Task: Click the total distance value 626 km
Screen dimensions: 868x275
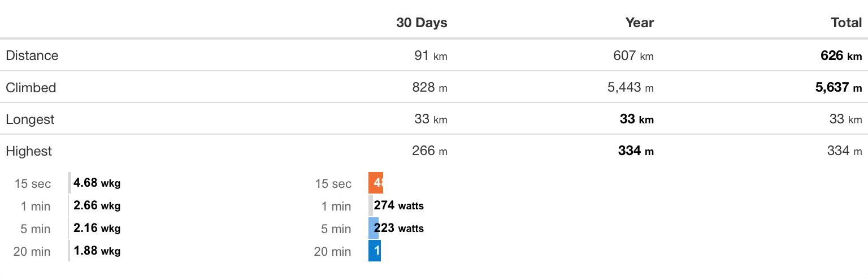Action: click(841, 55)
